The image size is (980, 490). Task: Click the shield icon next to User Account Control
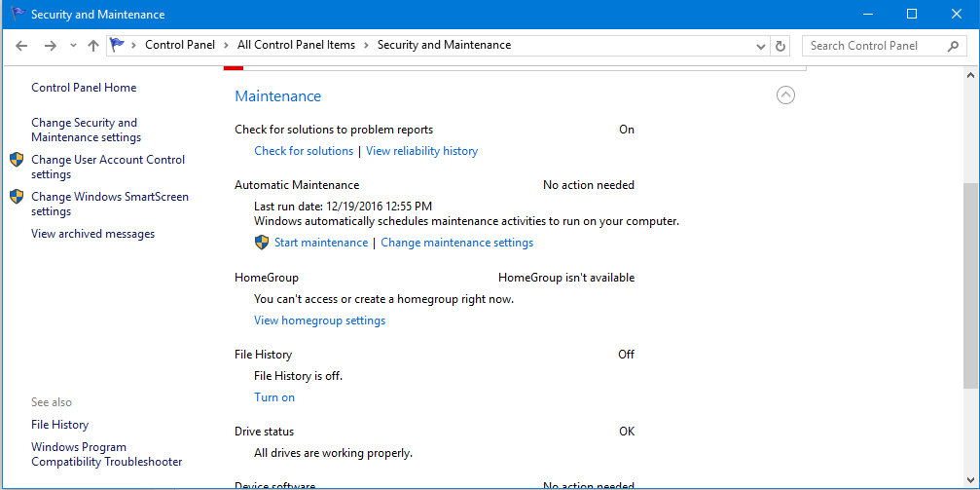tap(17, 160)
